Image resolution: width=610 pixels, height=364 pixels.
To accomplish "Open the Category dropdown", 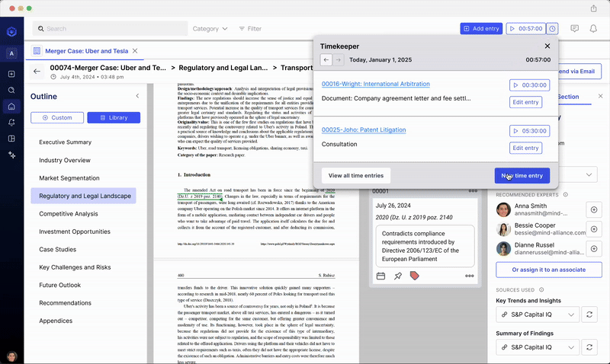I will click(x=210, y=29).
